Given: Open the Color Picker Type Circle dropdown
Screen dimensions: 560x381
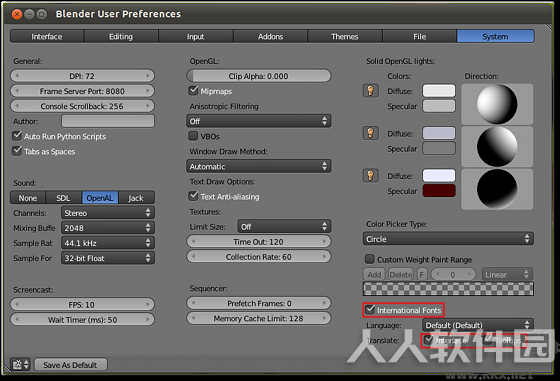Looking at the screenshot, I should point(448,239).
